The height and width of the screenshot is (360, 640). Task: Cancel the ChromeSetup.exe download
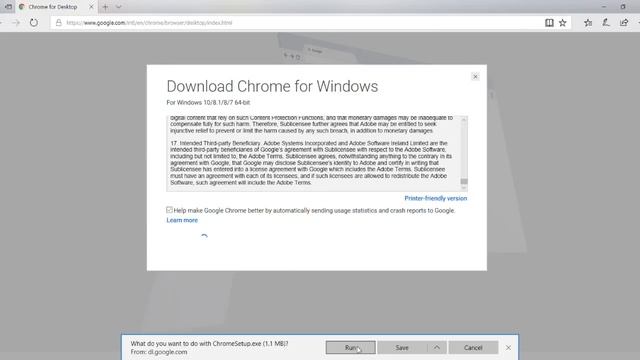[473, 348]
